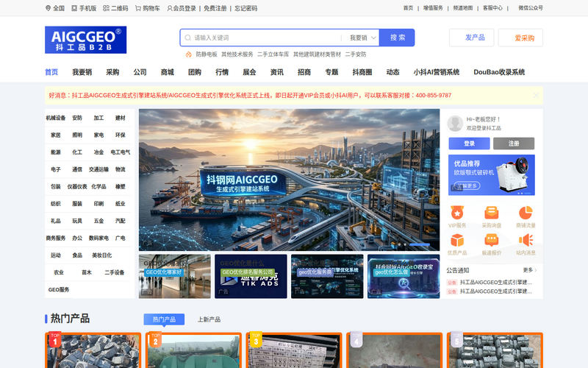Click the 忘记密码 link
The image size is (588, 368).
[246, 8]
